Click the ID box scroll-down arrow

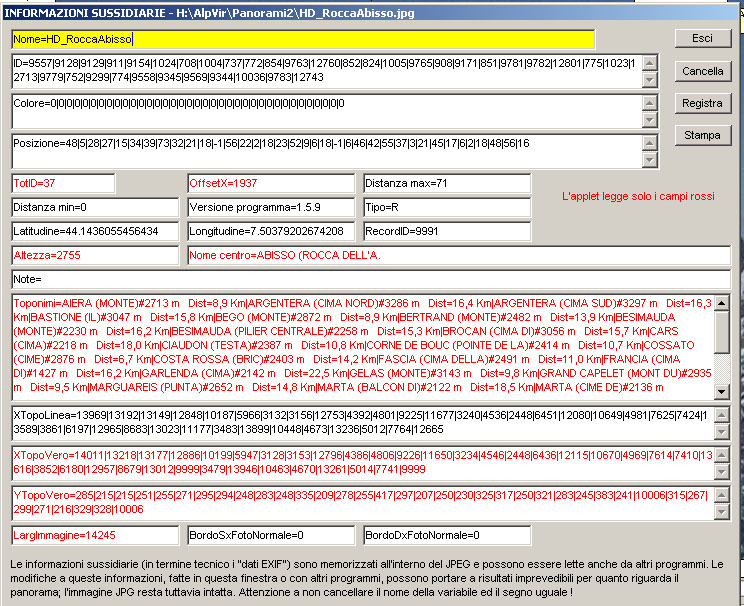(x=650, y=80)
